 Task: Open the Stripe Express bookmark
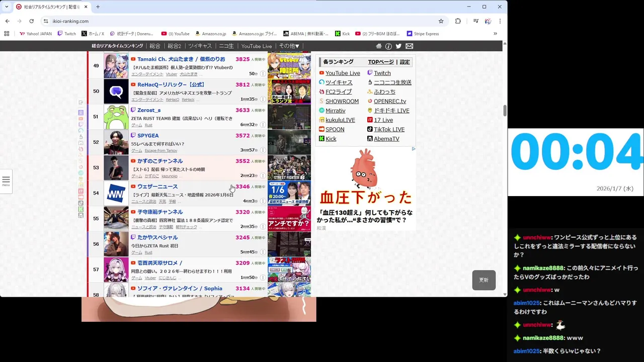coord(423,34)
